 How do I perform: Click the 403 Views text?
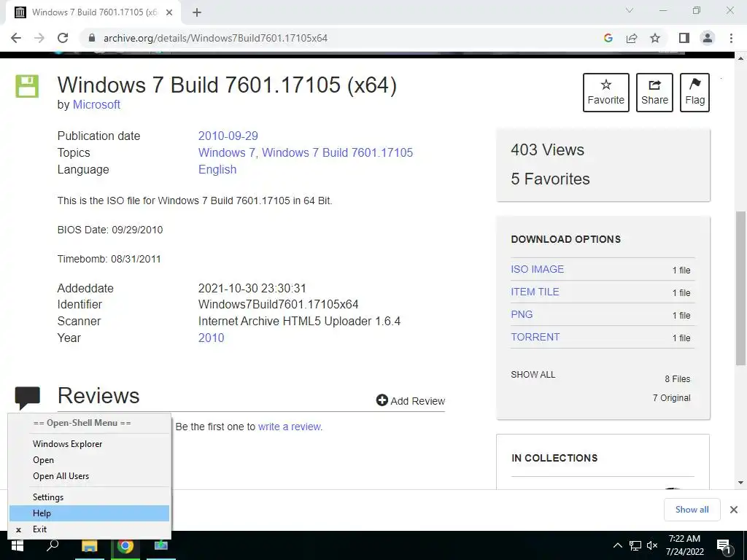(x=547, y=150)
